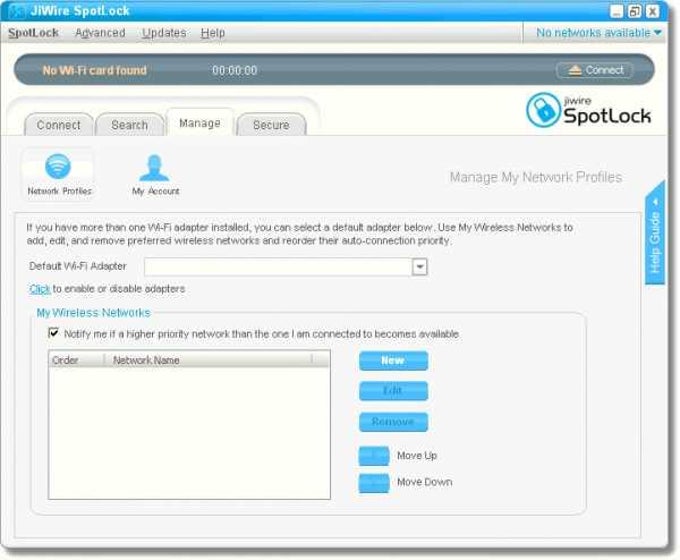Minimize the SpotLock window

click(x=617, y=11)
